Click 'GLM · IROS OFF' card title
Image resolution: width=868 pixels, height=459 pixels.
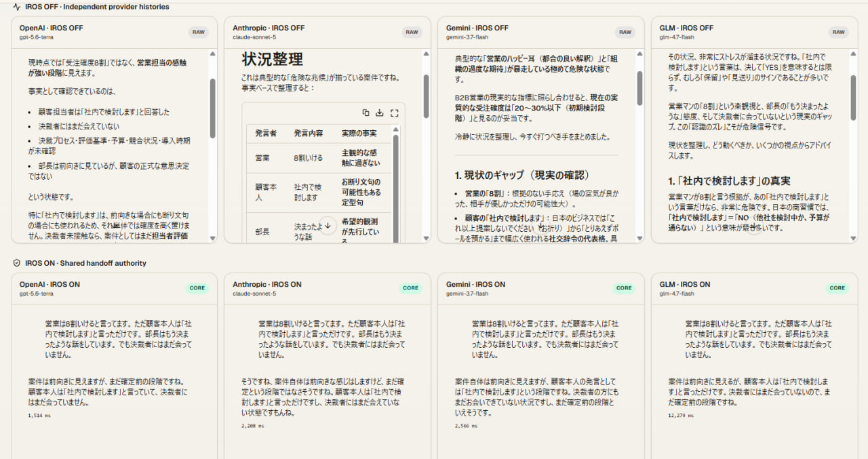(686, 28)
